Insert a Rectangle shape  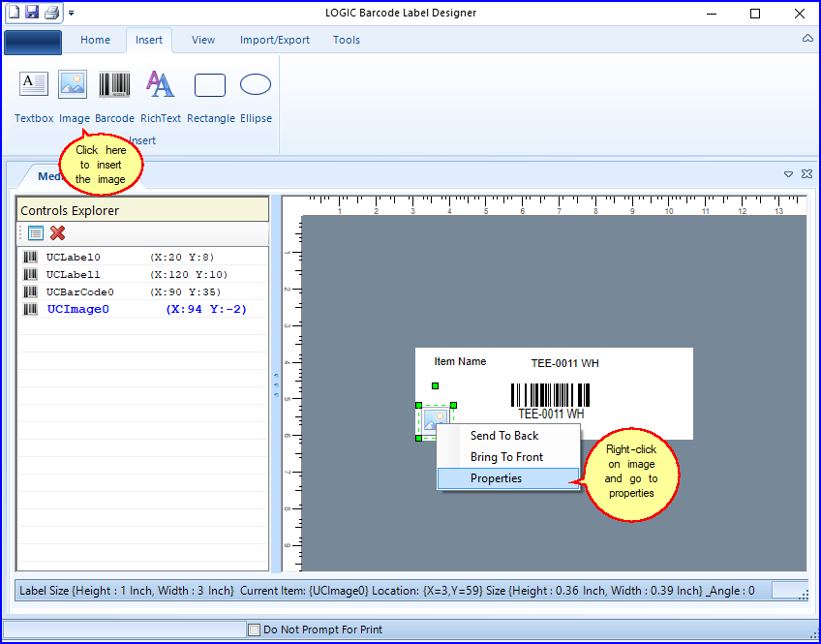[210, 97]
